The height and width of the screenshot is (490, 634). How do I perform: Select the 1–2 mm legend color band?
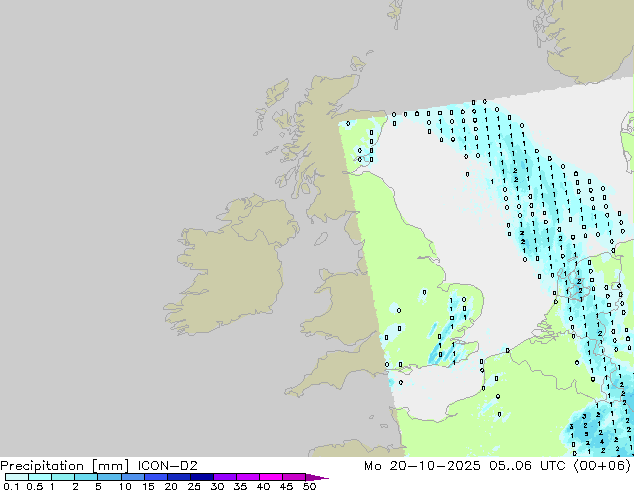click(x=62, y=477)
